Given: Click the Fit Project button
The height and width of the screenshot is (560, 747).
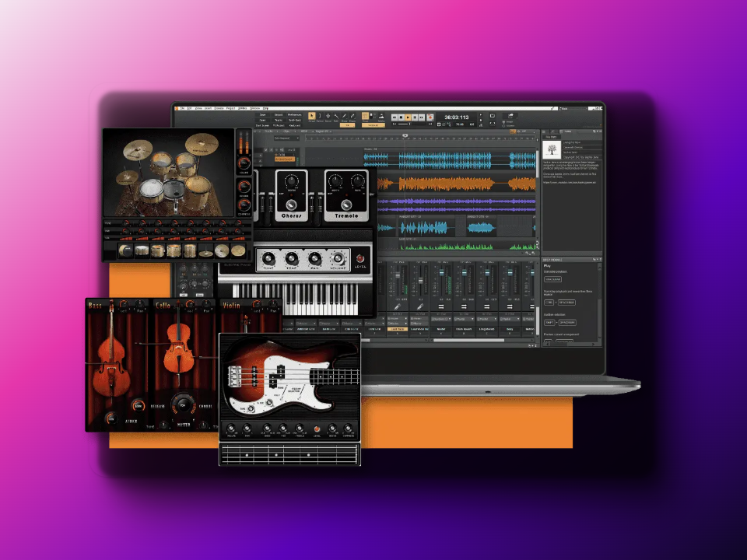Looking at the screenshot, I should tap(279, 126).
